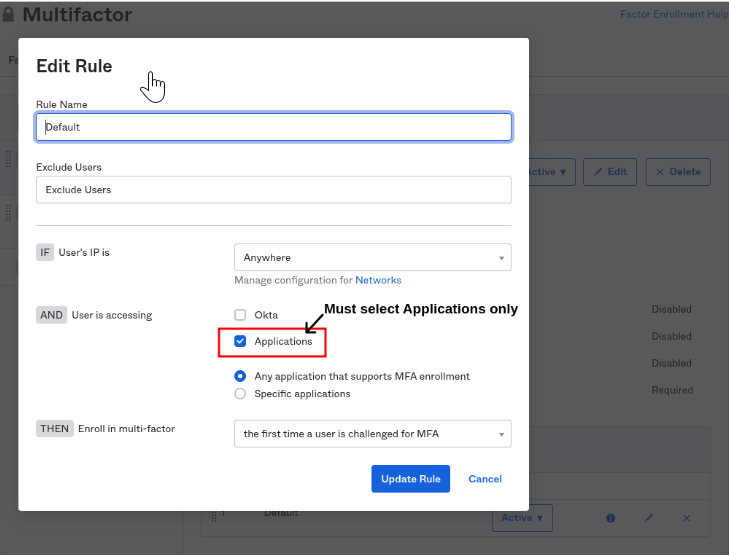Screen dimensions: 729x555
Task: Open the Networks configuration link
Action: [378, 281]
